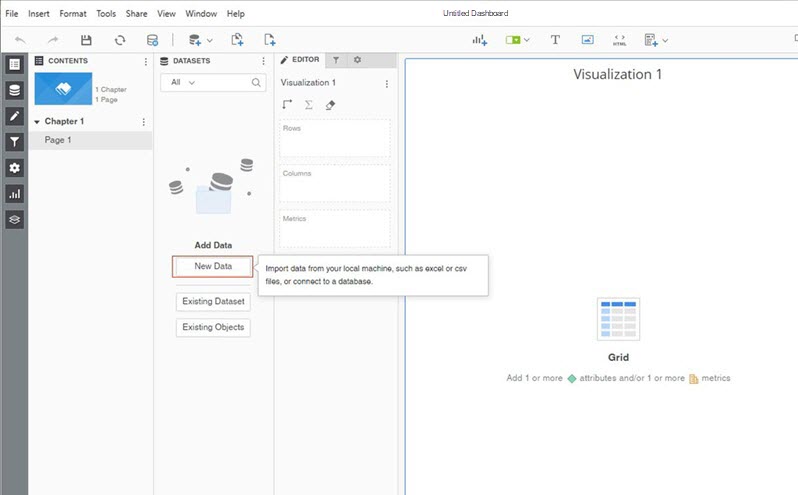The image size is (798, 495).
Task: Click the Save icon in toolbar
Action: [86, 40]
